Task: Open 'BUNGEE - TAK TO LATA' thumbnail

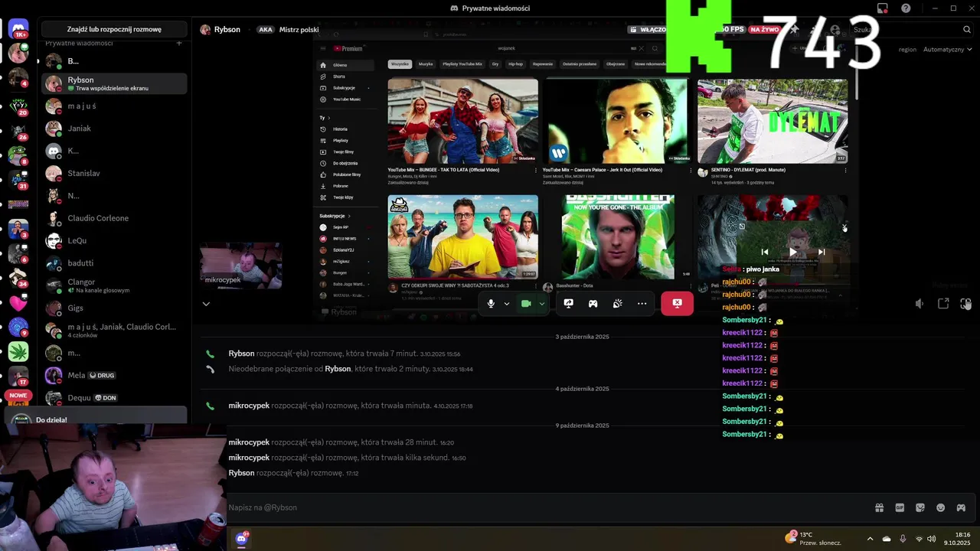Action: pyautogui.click(x=462, y=121)
